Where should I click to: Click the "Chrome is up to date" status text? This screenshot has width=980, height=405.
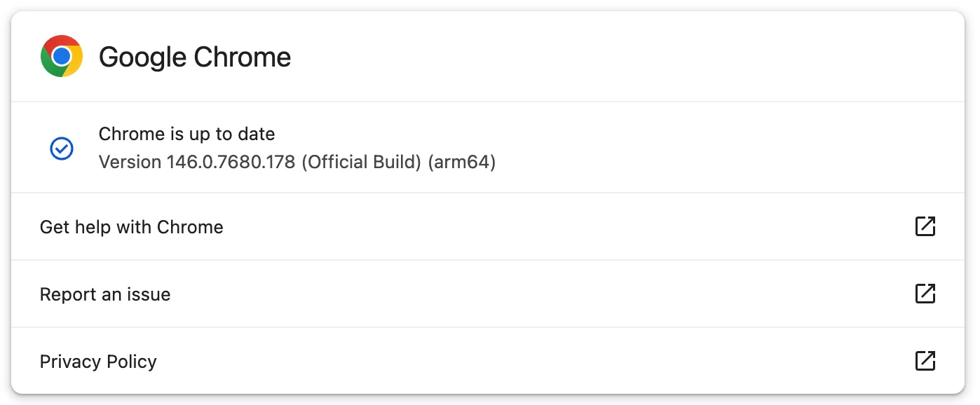click(x=186, y=134)
